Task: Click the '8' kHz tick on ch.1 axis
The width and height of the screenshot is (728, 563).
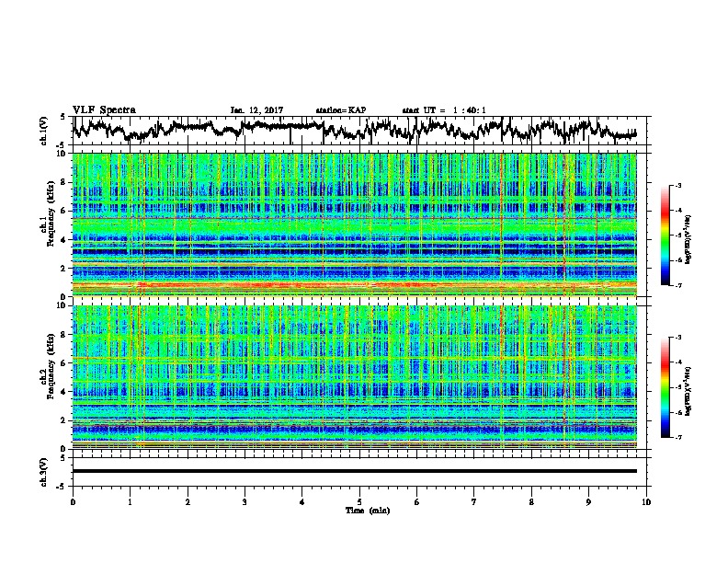Action: point(64,182)
